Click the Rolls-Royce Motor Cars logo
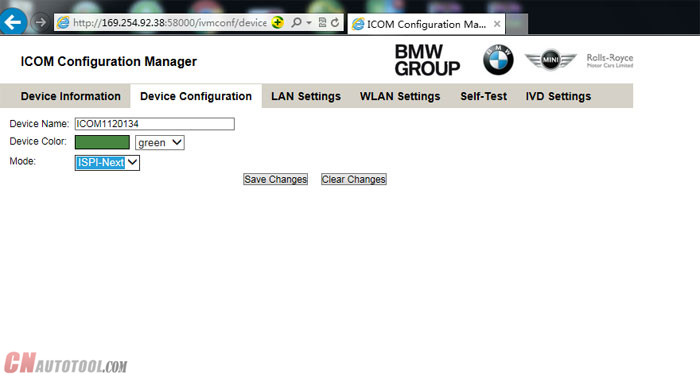This screenshot has width=700, height=379. pyautogui.click(x=610, y=60)
